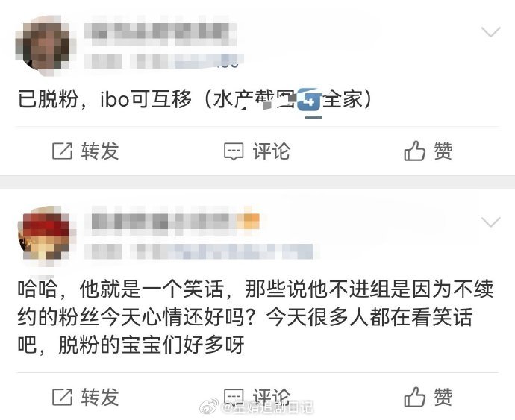Expand the second post's chevron menu

[490, 222]
